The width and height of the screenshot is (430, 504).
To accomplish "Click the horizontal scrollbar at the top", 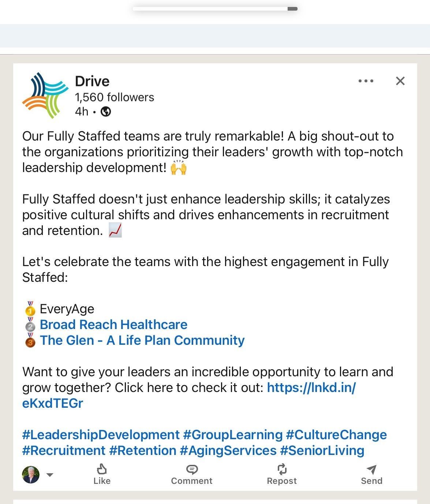I will point(215,9).
